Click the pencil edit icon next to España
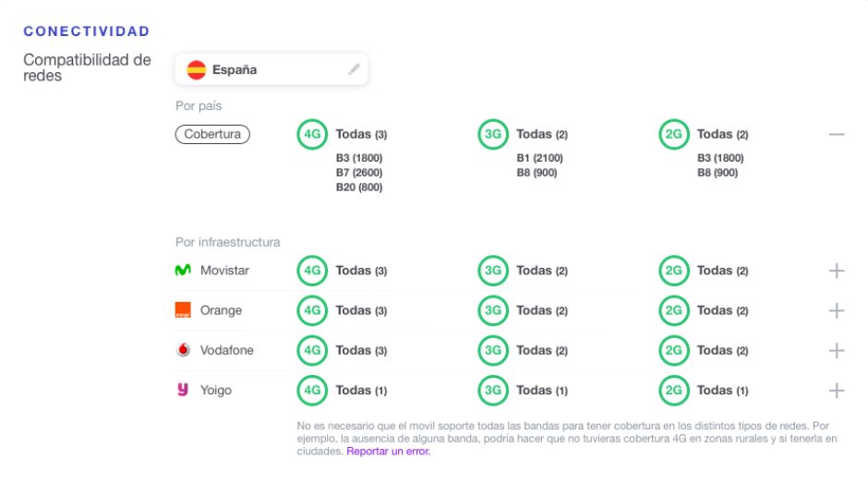Screen dimensions: 868x484 (355, 69)
